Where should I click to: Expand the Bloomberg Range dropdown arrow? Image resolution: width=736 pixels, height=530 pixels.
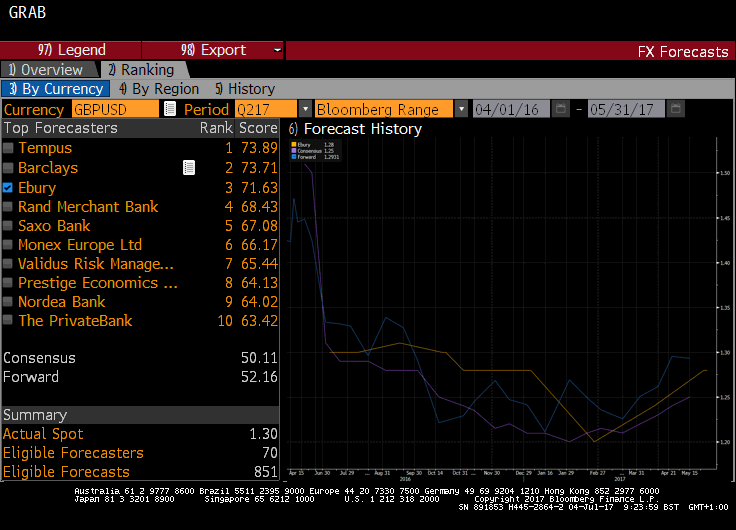click(x=461, y=109)
